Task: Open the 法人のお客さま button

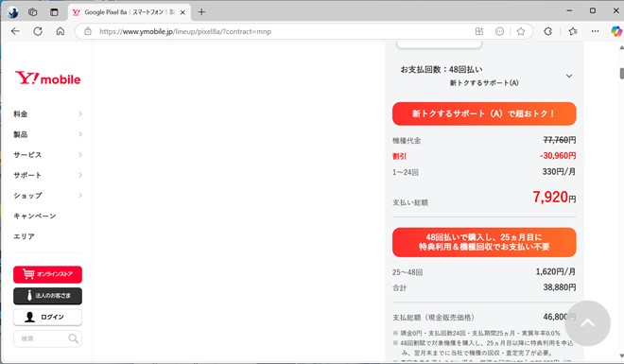Action: 48,296
